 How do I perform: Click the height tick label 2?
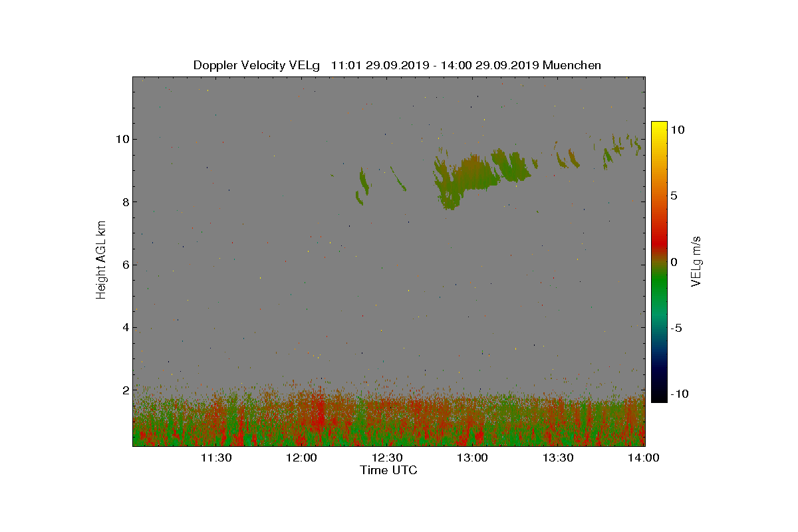[x=124, y=390]
